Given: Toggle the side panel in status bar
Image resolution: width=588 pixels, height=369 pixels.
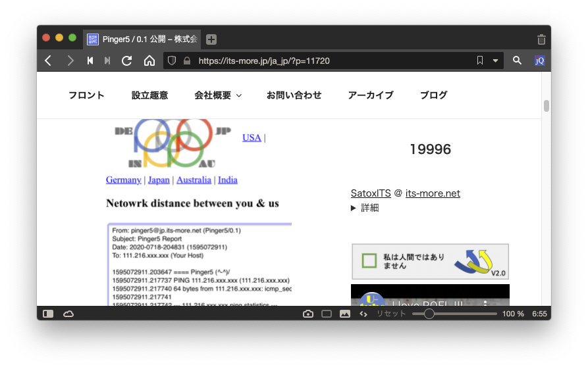Looking at the screenshot, I should point(48,314).
